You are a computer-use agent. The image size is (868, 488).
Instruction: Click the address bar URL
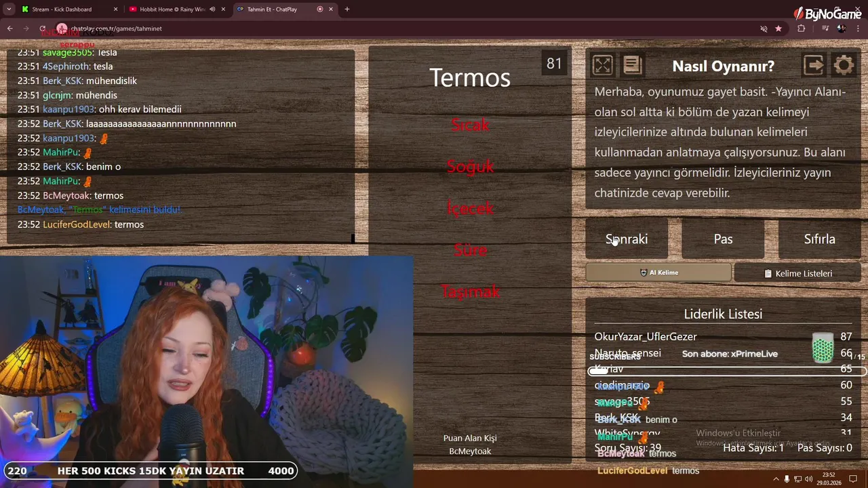[x=116, y=28]
